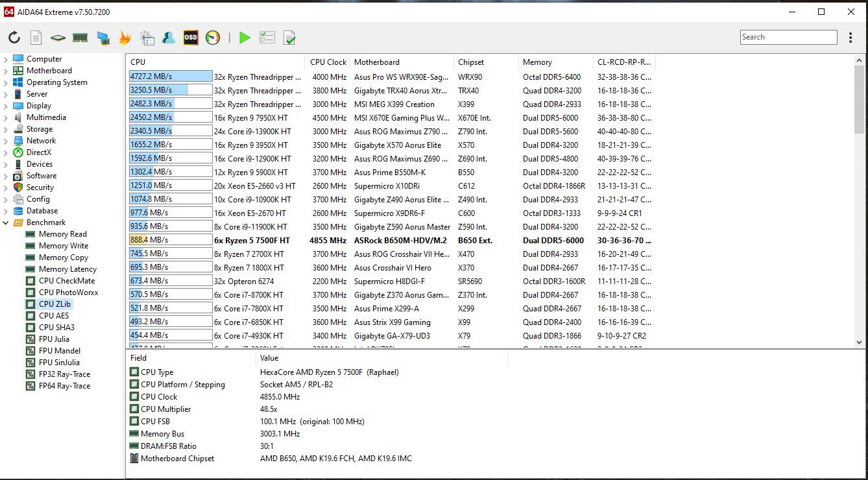Open the Memory Write benchmark
Image resolution: width=868 pixels, height=480 pixels.
click(x=63, y=246)
